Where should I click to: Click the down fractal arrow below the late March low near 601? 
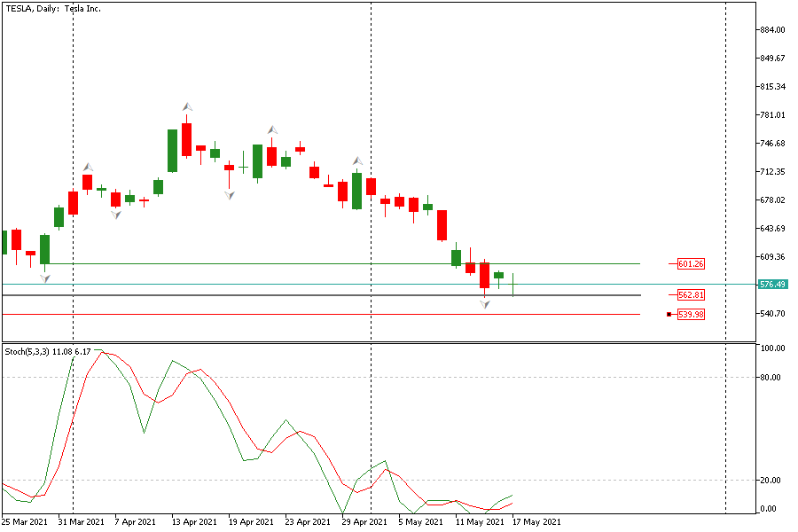[x=45, y=278]
